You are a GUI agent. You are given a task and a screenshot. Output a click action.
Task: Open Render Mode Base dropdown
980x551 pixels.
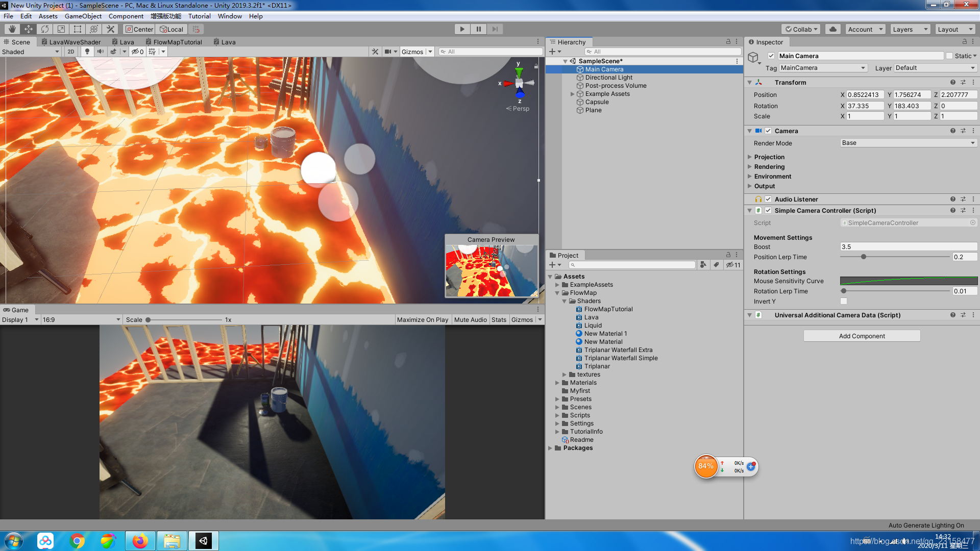(x=909, y=143)
